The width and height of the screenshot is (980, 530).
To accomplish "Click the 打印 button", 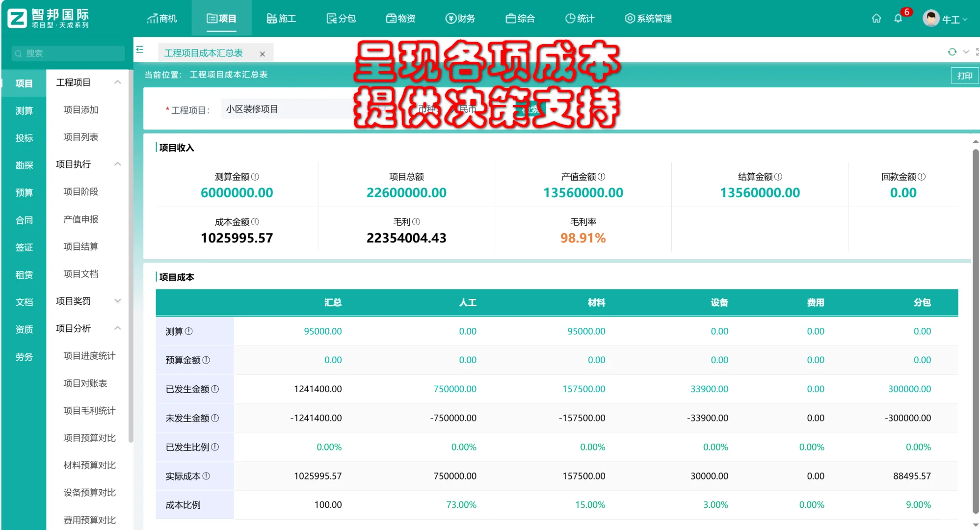I will (965, 75).
